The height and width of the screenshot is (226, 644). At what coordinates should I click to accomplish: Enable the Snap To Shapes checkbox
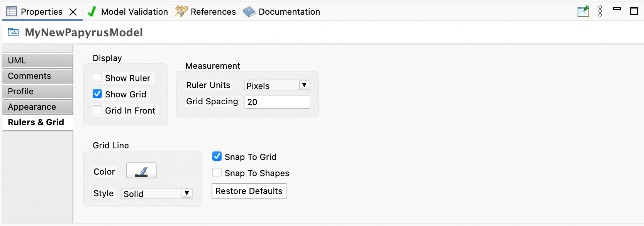click(x=217, y=173)
